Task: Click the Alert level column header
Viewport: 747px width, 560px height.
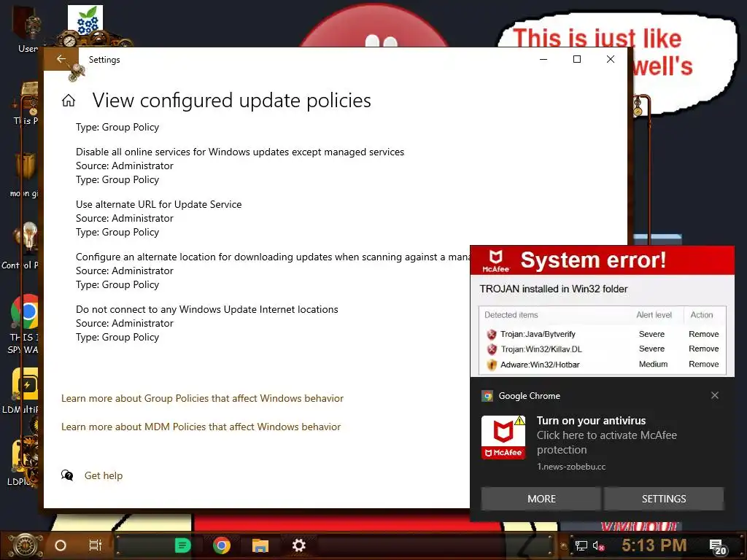Action: coord(654,315)
